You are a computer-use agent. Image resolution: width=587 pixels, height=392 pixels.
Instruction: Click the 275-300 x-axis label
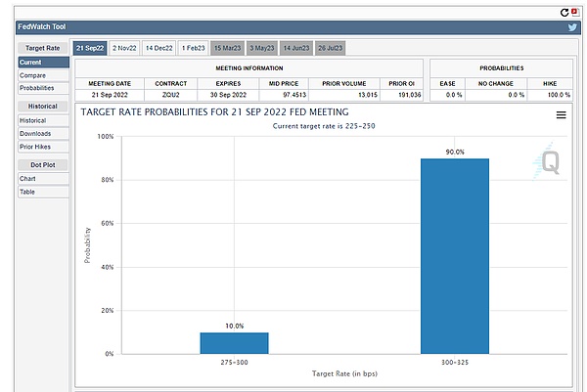tap(235, 362)
